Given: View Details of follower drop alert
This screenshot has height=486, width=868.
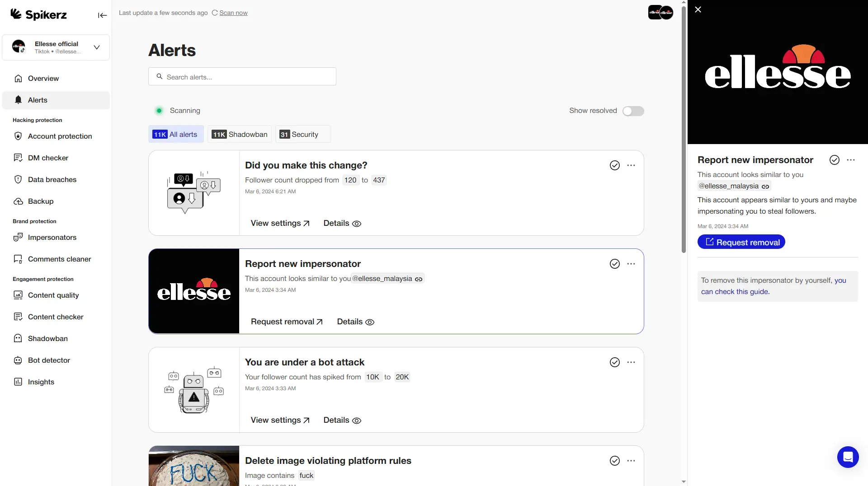Looking at the screenshot, I should point(342,224).
